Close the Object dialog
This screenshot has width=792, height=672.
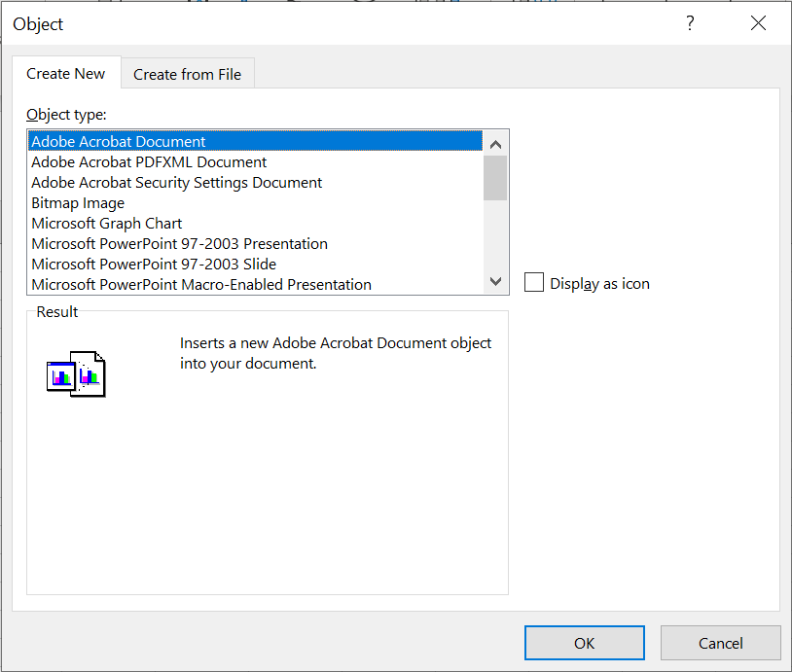tap(759, 24)
